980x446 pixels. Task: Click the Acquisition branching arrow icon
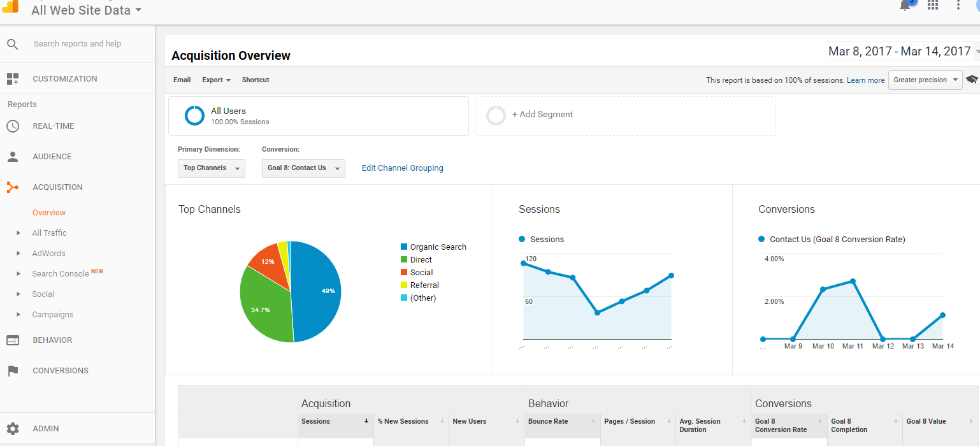[13, 187]
